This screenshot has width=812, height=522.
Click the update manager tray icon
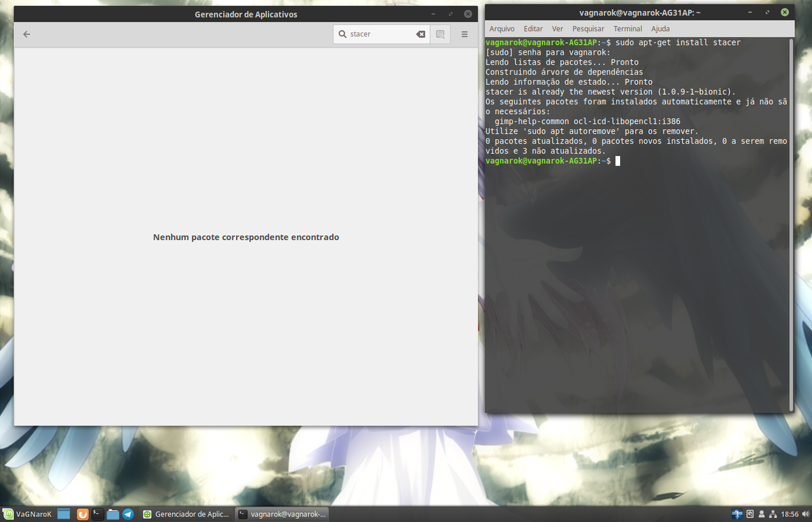point(750,514)
